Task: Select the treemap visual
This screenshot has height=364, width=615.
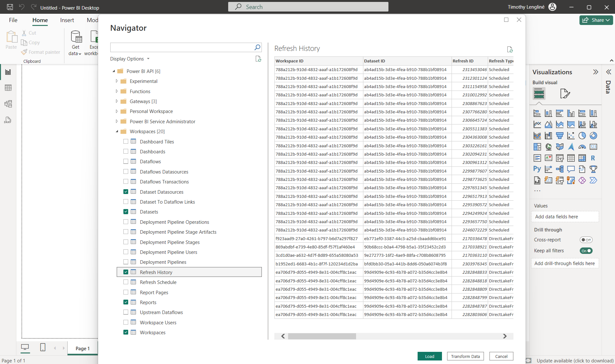Action: point(537,147)
